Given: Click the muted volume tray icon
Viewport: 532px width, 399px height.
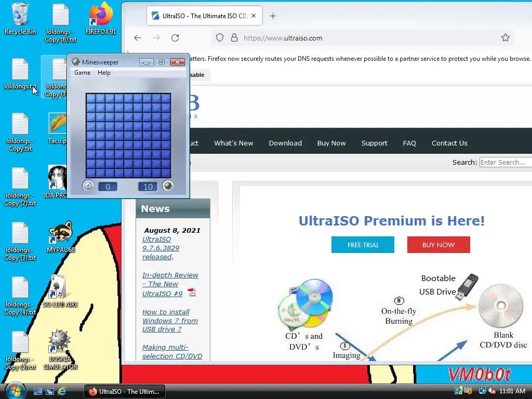Looking at the screenshot, I should [x=492, y=391].
